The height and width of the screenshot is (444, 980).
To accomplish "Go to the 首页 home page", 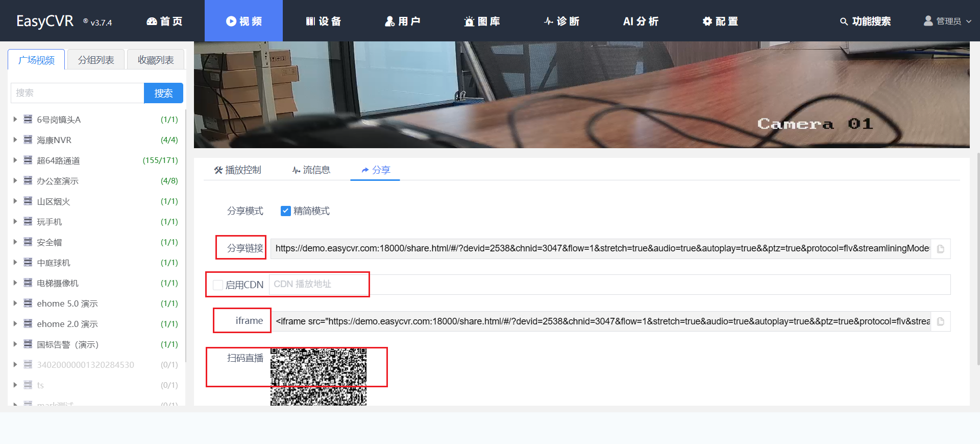I will coord(164,21).
